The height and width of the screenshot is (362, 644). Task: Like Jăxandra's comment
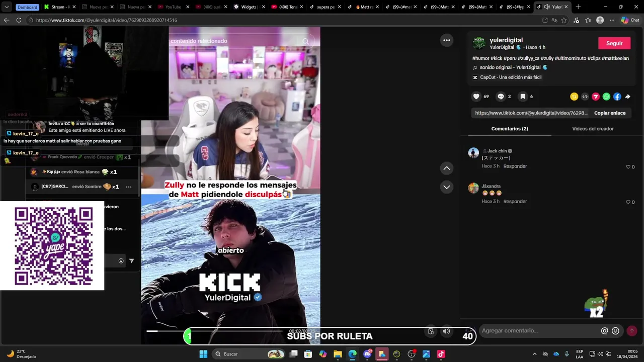[628, 202]
